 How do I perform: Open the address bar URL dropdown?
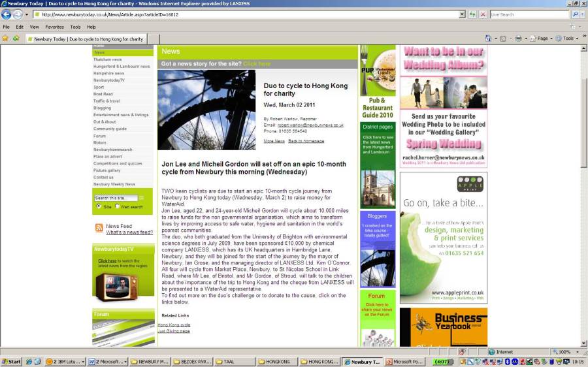(x=462, y=14)
